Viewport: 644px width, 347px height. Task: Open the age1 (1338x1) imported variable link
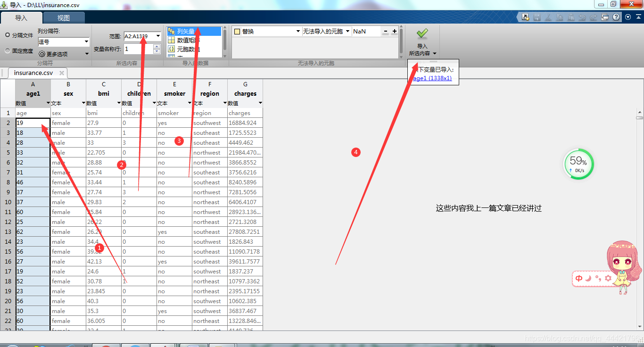(431, 78)
